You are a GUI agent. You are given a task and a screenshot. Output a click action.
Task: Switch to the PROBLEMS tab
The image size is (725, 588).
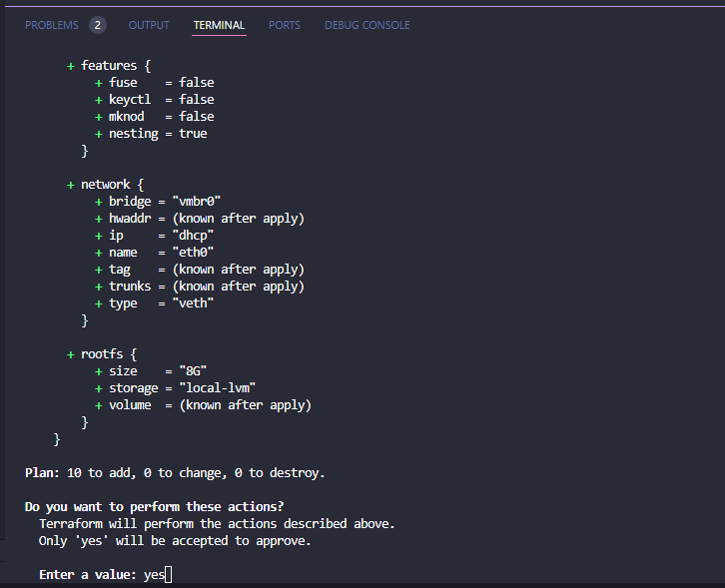tap(51, 25)
